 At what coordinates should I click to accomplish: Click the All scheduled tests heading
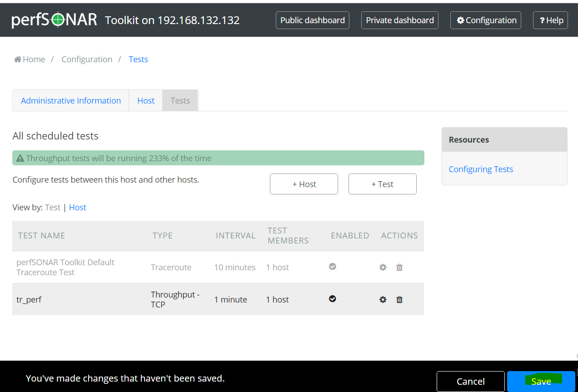(x=55, y=136)
